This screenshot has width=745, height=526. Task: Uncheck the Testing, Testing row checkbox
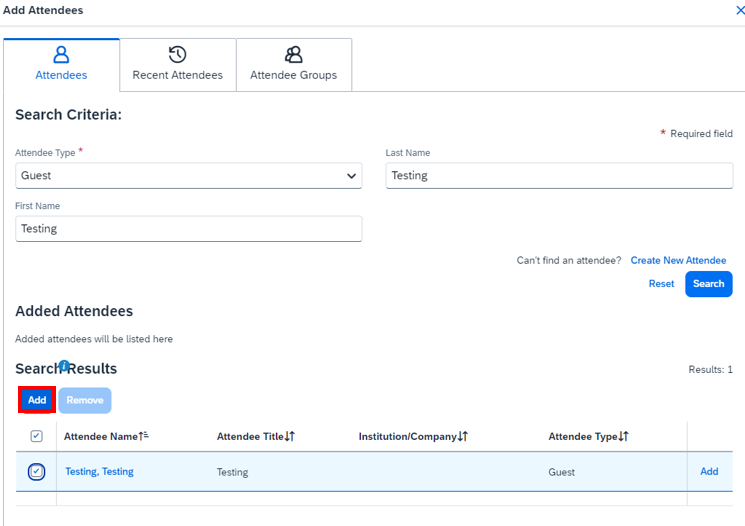(x=36, y=472)
